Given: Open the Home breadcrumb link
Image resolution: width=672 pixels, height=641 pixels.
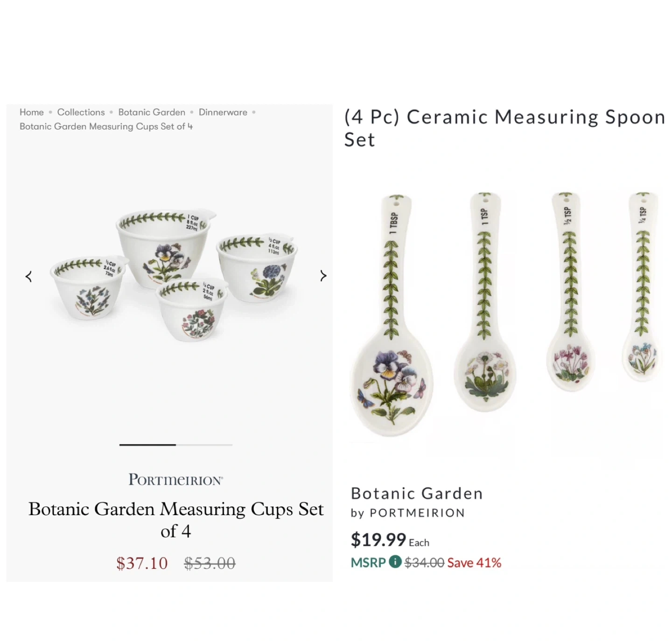Looking at the screenshot, I should click(32, 112).
